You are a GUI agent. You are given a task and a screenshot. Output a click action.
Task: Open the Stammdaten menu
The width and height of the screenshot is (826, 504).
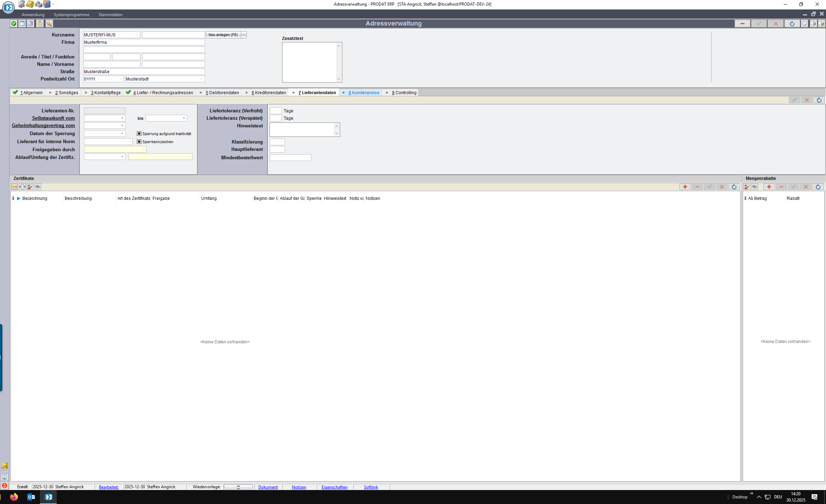110,15
